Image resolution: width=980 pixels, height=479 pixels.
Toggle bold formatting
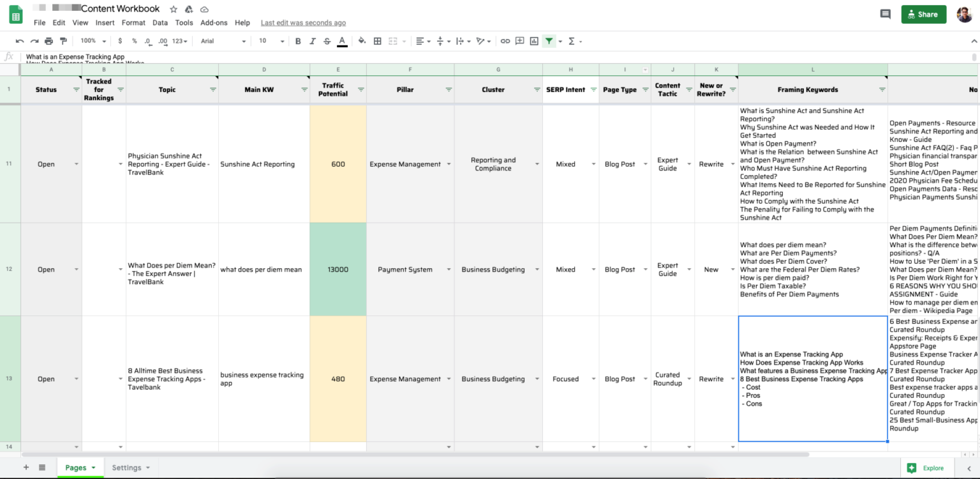(298, 41)
